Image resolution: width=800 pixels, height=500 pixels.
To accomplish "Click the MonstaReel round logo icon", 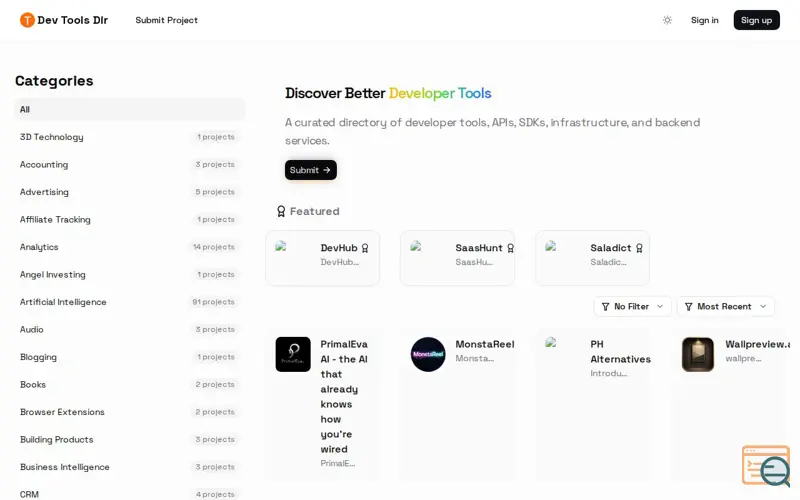I will click(x=428, y=354).
